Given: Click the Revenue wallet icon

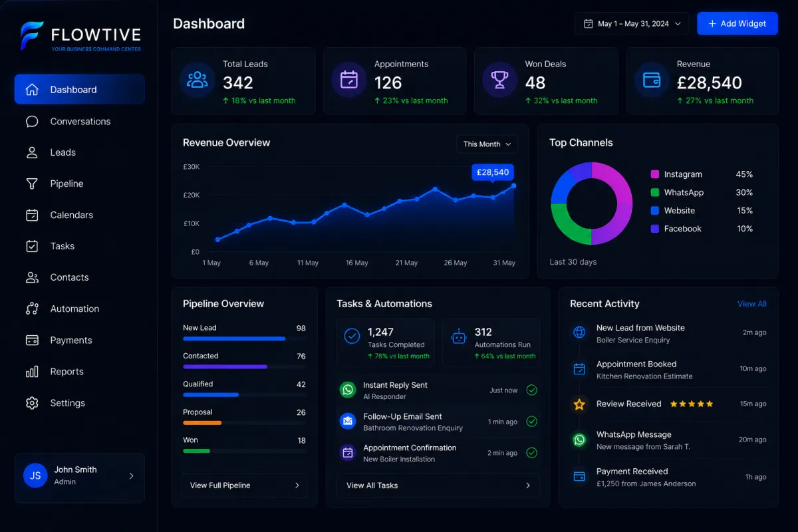Looking at the screenshot, I should tap(651, 80).
